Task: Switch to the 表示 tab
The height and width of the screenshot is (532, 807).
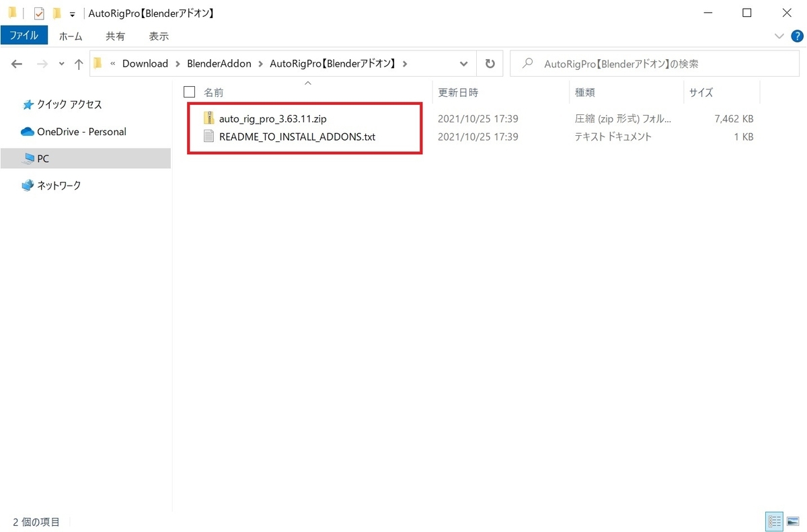Action: pos(159,36)
